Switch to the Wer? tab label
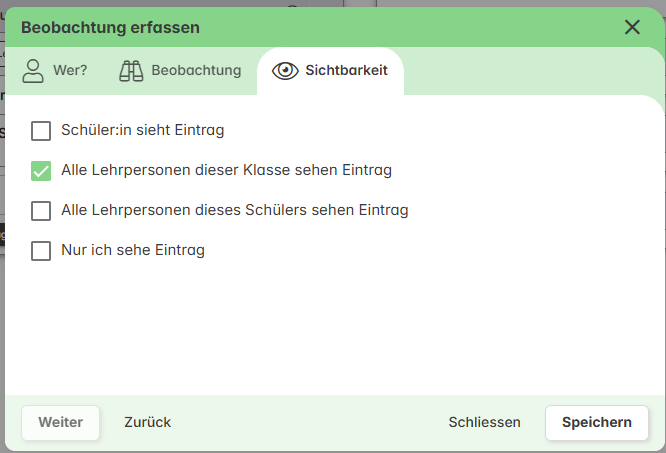This screenshot has height=453, width=666. coord(70,70)
